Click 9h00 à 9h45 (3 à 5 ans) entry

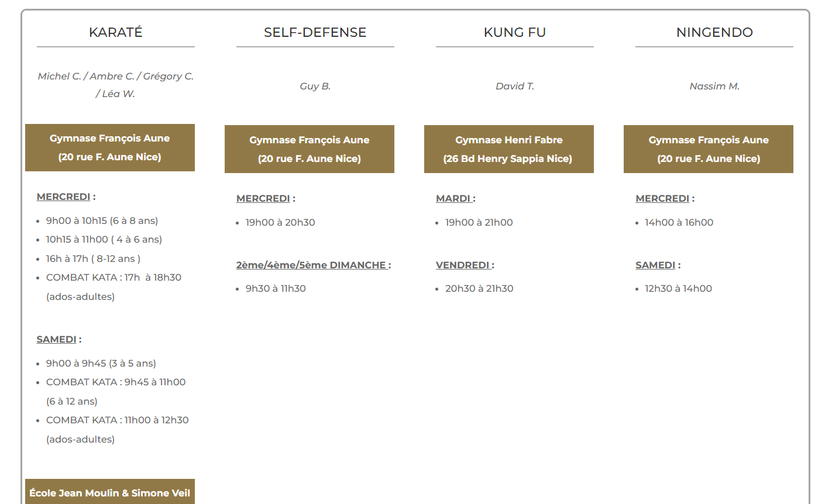pos(101,364)
